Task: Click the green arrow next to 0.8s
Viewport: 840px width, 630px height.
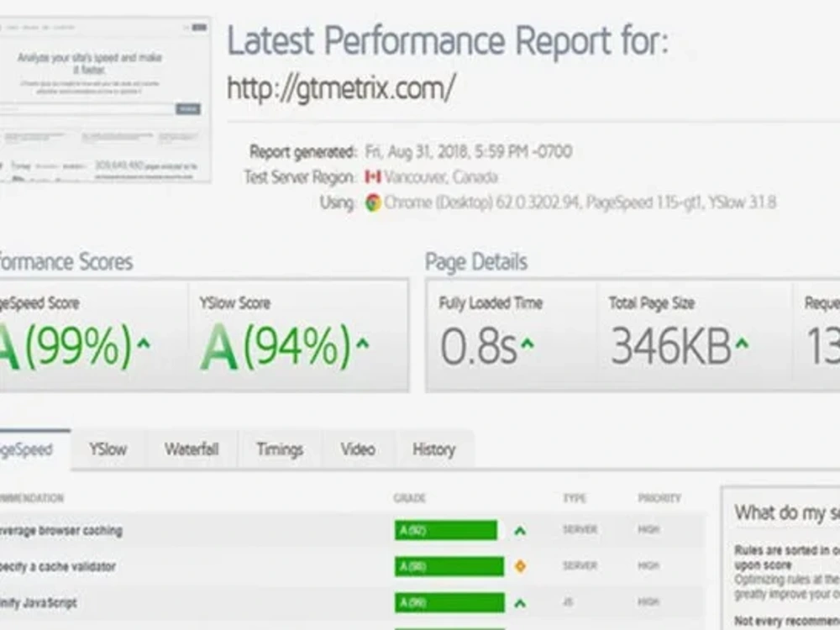Action: 528,344
